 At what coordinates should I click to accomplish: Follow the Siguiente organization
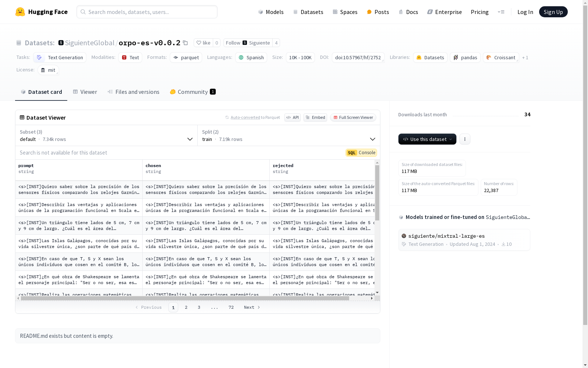pos(248,43)
